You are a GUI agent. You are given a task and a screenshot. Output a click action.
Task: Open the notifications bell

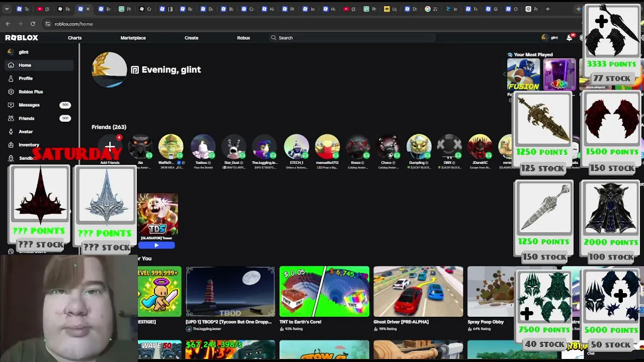coord(570,38)
